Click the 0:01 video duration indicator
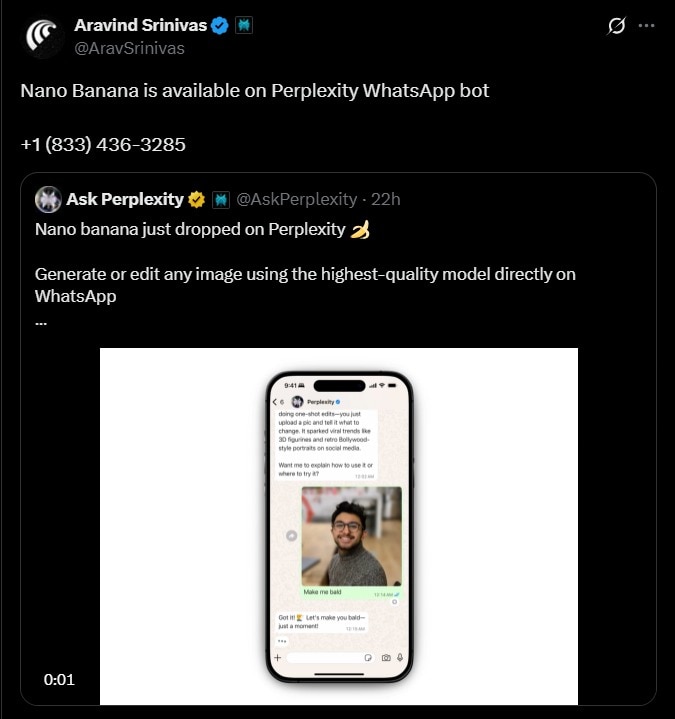 pos(59,680)
